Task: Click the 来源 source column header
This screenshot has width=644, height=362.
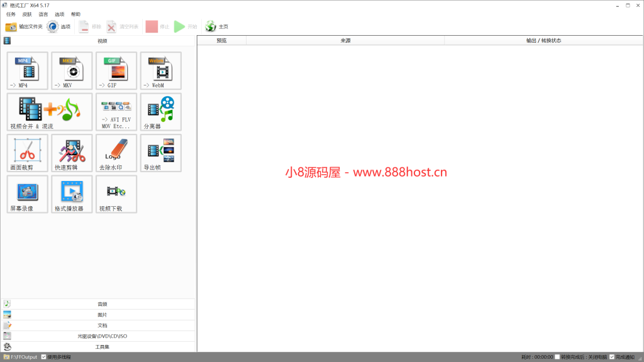Action: click(345, 41)
